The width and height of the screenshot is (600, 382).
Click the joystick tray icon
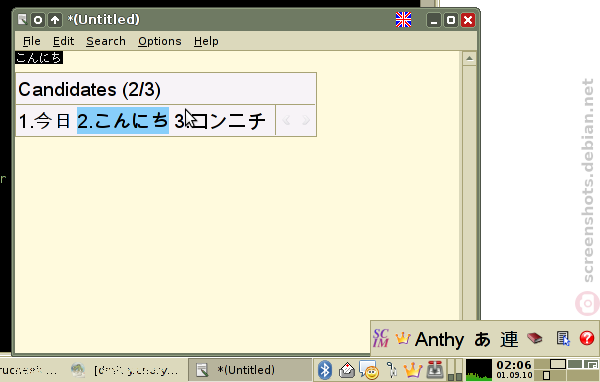[x=435, y=370]
